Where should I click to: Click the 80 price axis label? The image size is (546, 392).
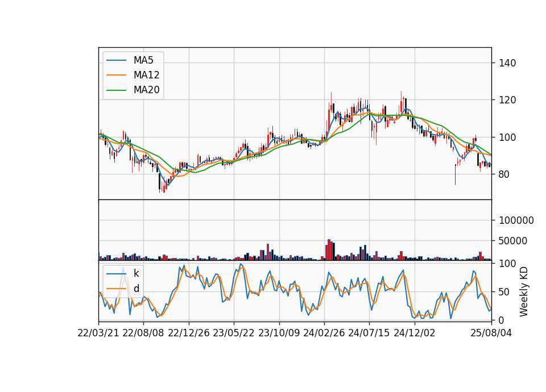coord(504,174)
